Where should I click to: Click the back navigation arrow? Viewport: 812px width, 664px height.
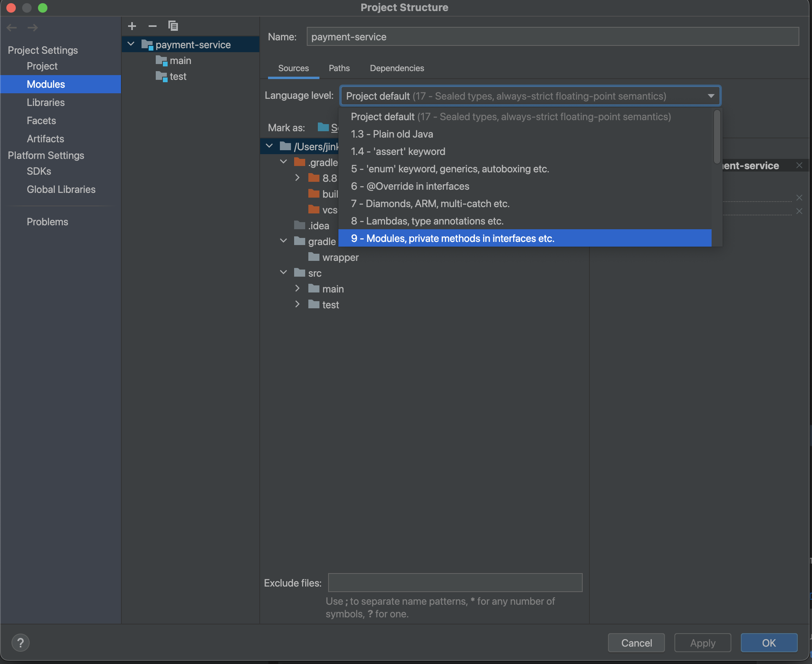pyautogui.click(x=12, y=28)
